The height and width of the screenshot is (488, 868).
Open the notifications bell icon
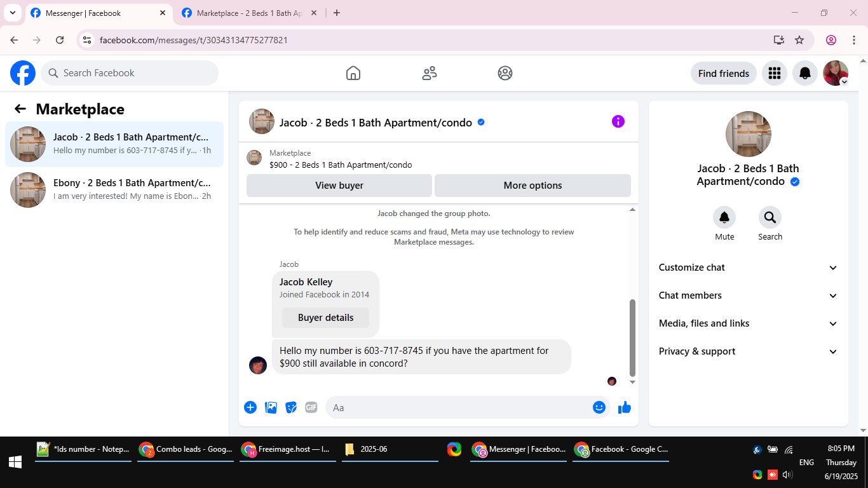pos(805,73)
